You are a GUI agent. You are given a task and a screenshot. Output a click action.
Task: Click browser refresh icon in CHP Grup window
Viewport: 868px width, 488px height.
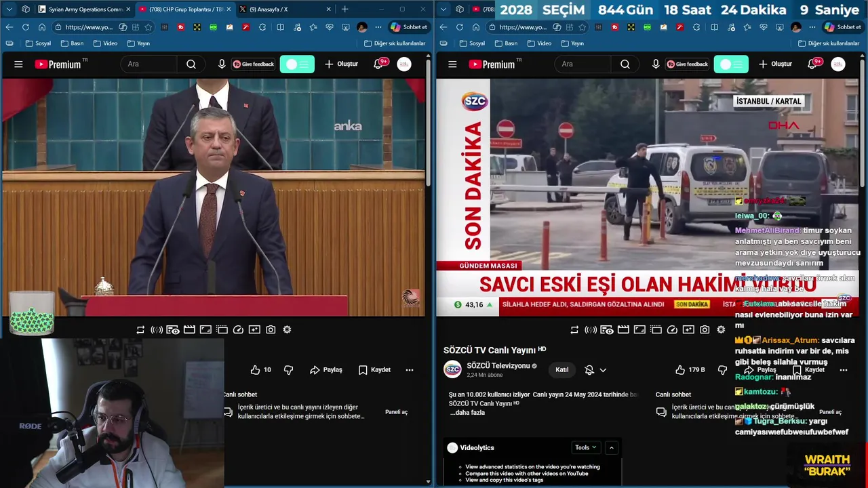click(x=26, y=27)
